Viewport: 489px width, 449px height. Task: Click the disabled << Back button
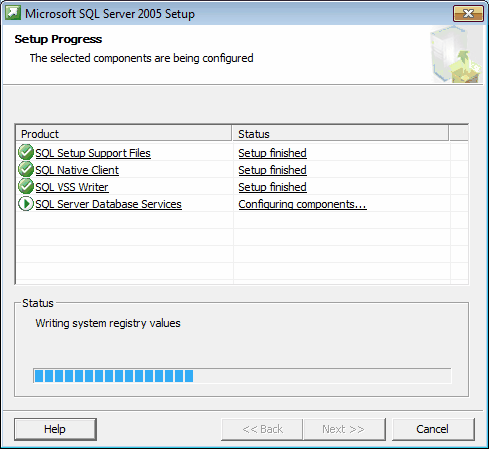point(262,429)
